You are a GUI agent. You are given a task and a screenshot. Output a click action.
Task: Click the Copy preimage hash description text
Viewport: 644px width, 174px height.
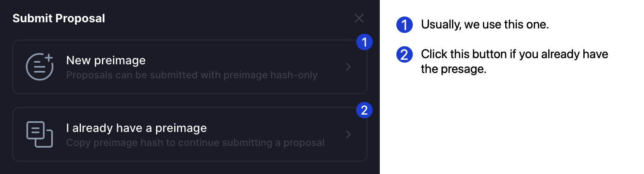click(x=195, y=143)
